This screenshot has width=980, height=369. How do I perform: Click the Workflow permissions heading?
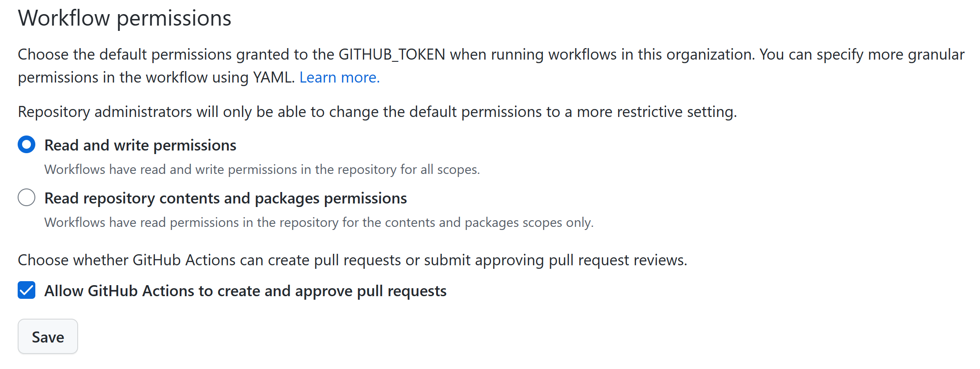tap(124, 18)
